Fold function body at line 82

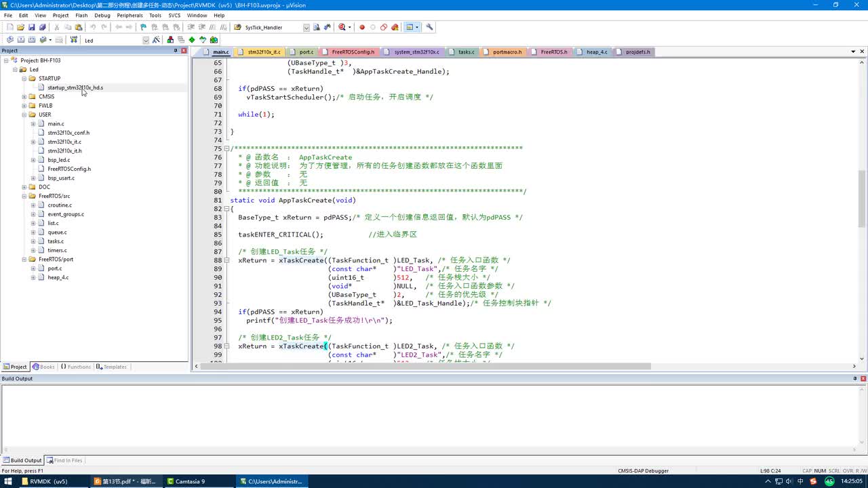tap(227, 209)
